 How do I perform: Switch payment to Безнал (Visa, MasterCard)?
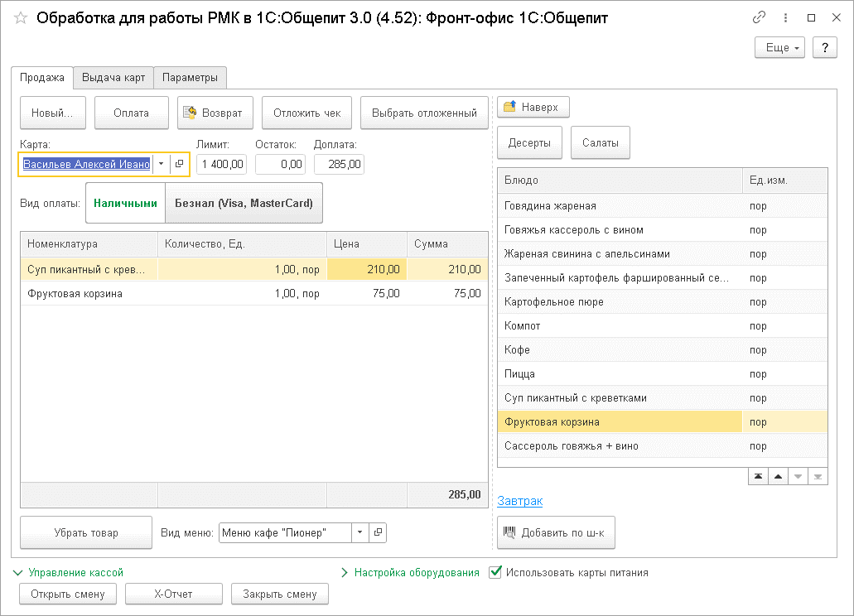tap(244, 203)
